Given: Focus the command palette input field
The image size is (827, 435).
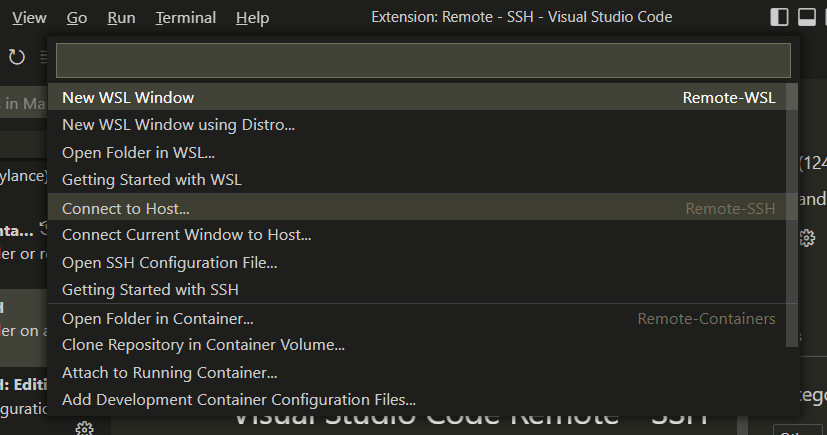Looking at the screenshot, I should (423, 60).
